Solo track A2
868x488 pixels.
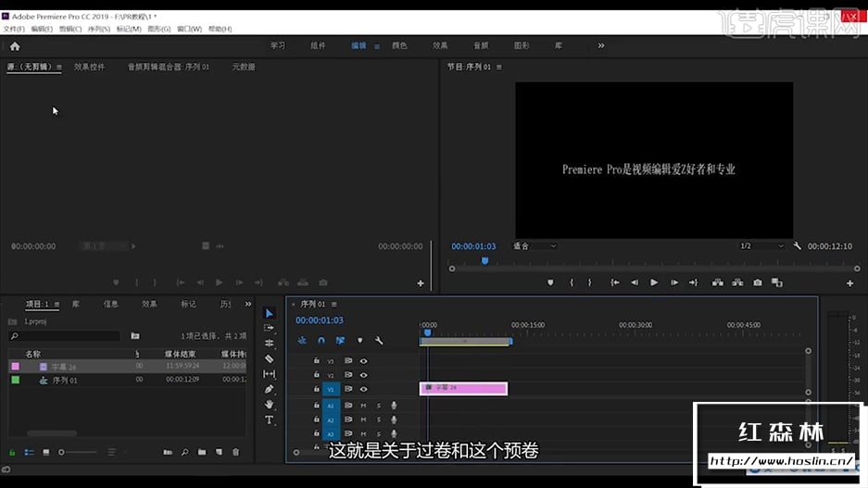pos(379,420)
